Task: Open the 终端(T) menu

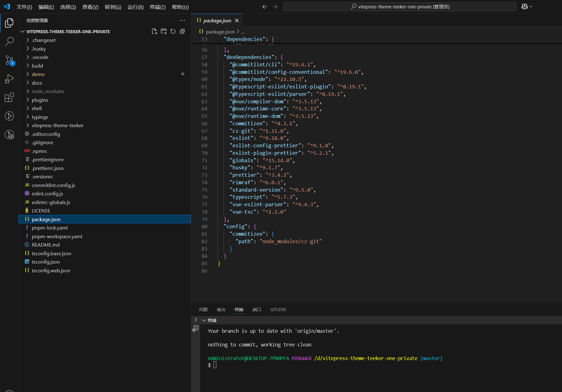Action: point(158,7)
